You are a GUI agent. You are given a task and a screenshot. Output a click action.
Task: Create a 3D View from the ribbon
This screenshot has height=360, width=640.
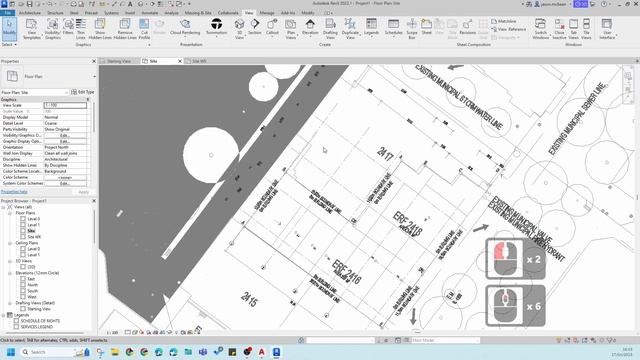[239, 29]
